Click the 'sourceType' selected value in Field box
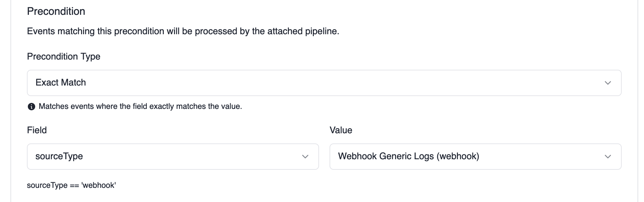Image resolution: width=644 pixels, height=202 pixels. click(x=59, y=156)
